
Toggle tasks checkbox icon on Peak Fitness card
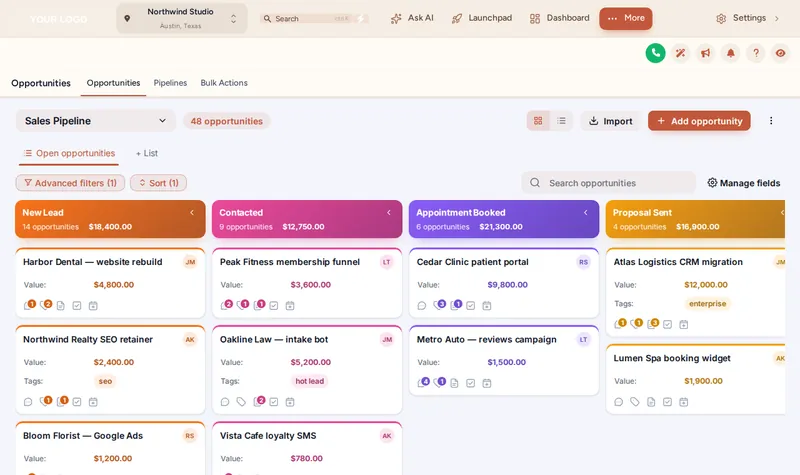(x=274, y=306)
